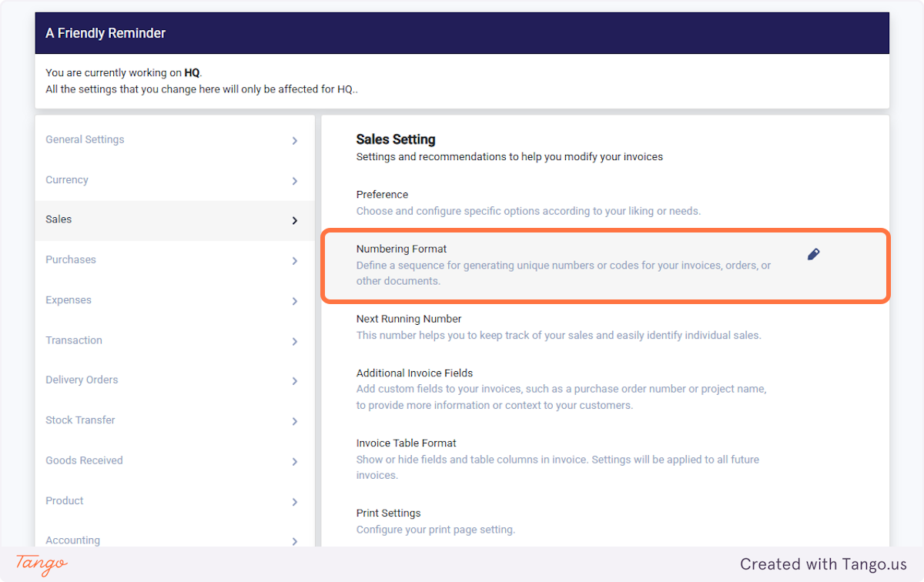Click 'Configure your print page setting.' description
Viewport: 924px width, 582px height.
pos(436,530)
